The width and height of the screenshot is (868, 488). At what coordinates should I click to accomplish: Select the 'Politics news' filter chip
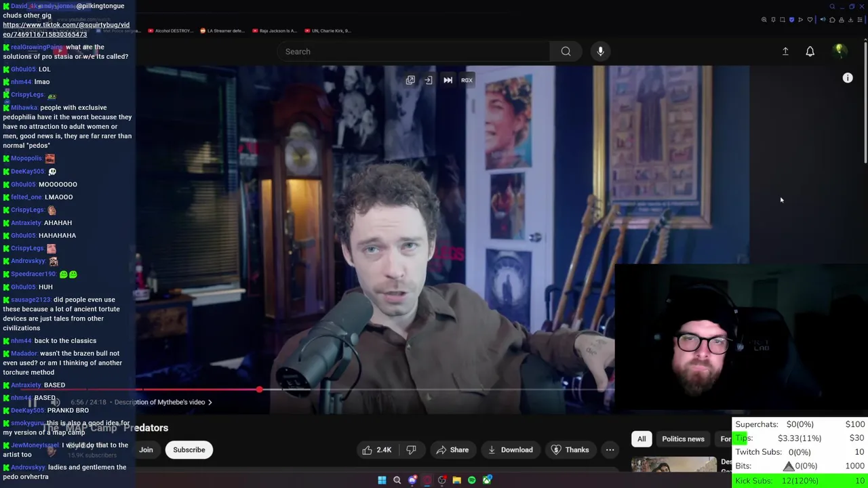[x=683, y=439]
